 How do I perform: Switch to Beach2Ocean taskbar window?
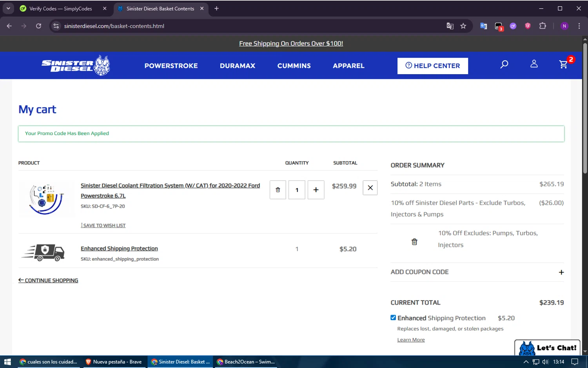pos(245,362)
